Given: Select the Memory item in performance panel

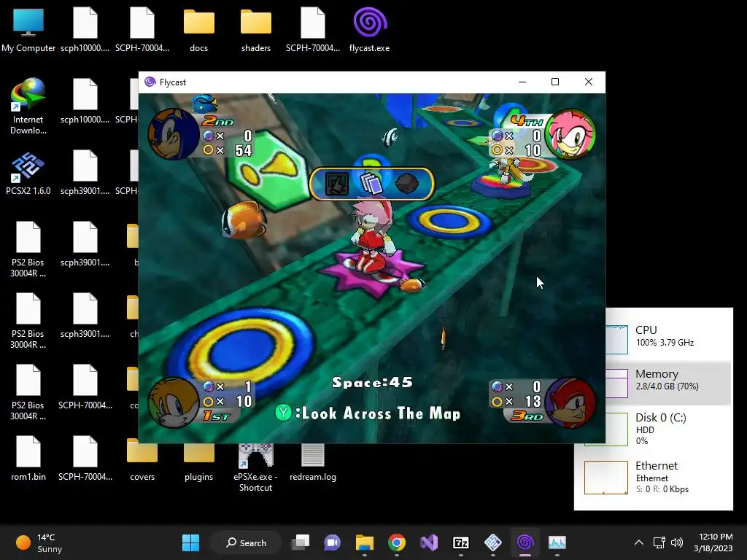Looking at the screenshot, I should tap(669, 384).
